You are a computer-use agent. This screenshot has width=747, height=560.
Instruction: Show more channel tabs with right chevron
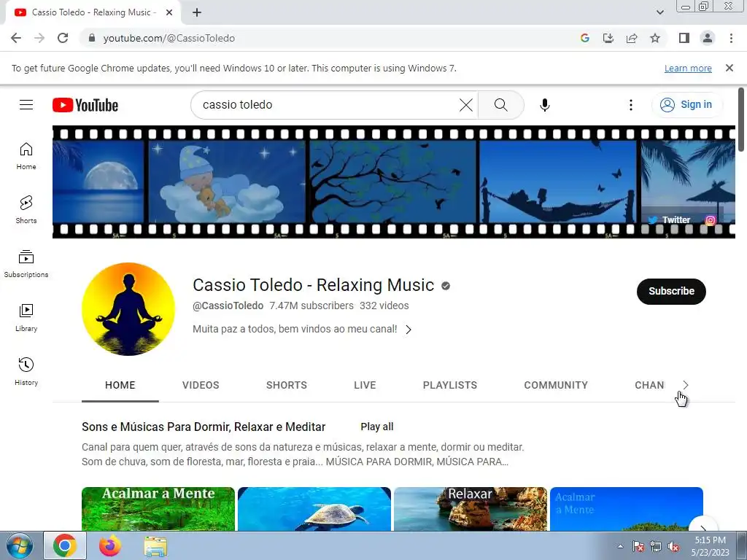[x=686, y=385]
